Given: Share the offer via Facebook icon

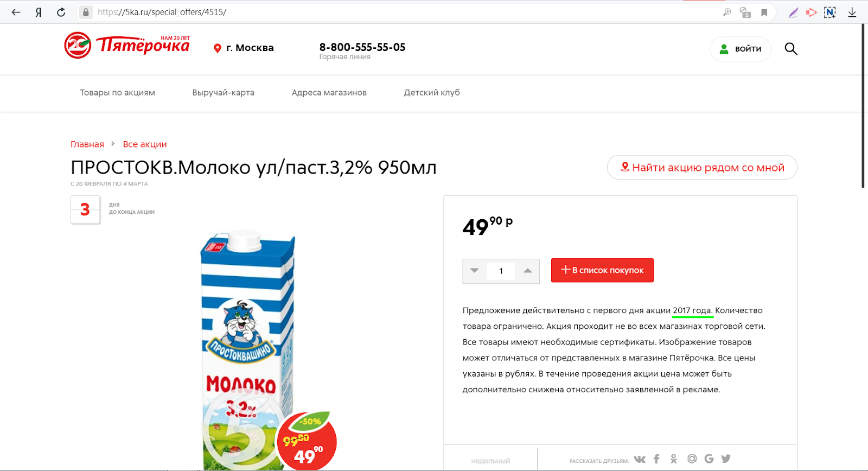Looking at the screenshot, I should (x=656, y=459).
